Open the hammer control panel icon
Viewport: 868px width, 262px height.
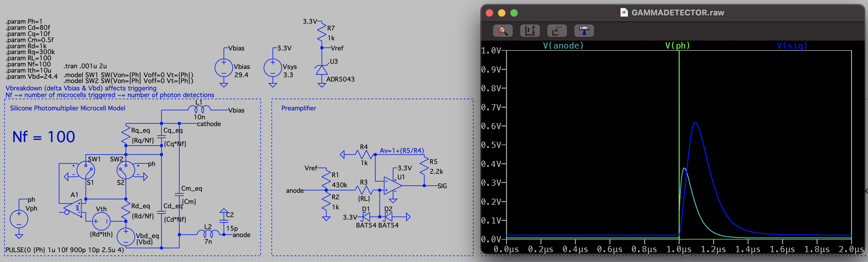point(584,31)
